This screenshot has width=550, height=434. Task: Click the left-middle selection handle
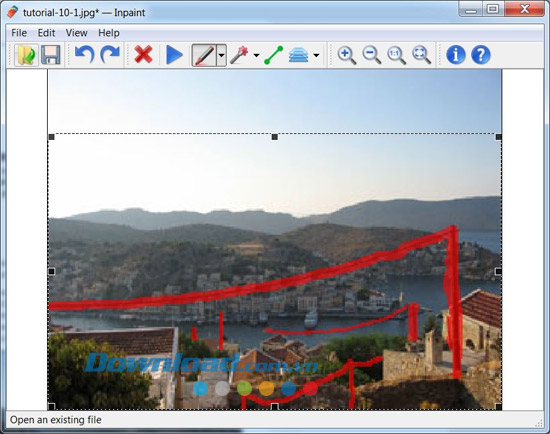point(52,272)
